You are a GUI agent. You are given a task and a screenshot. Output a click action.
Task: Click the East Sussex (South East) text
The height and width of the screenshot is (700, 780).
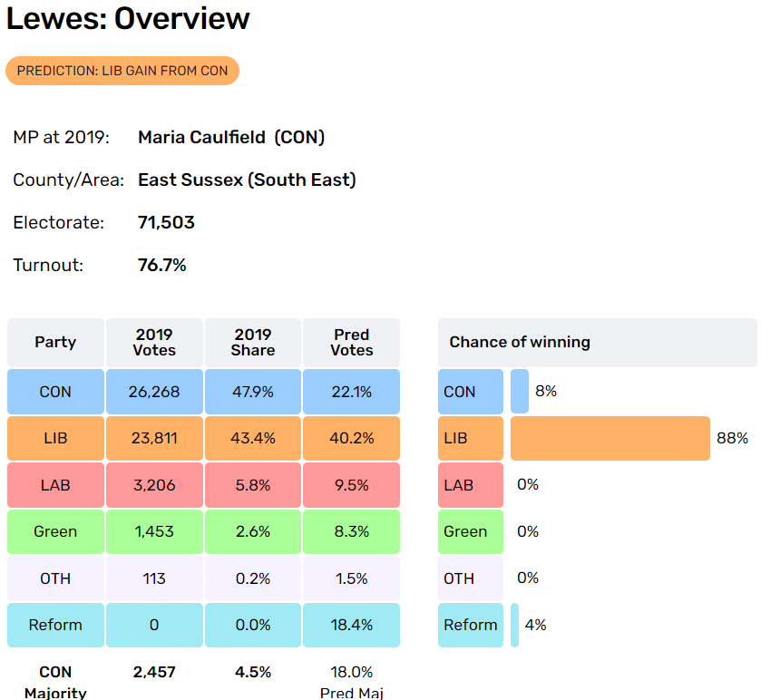[248, 180]
